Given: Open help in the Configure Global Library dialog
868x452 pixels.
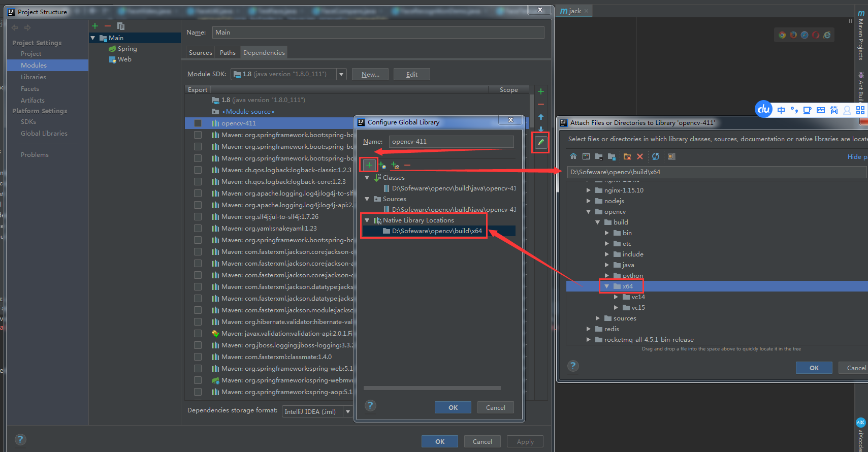Looking at the screenshot, I should point(370,405).
